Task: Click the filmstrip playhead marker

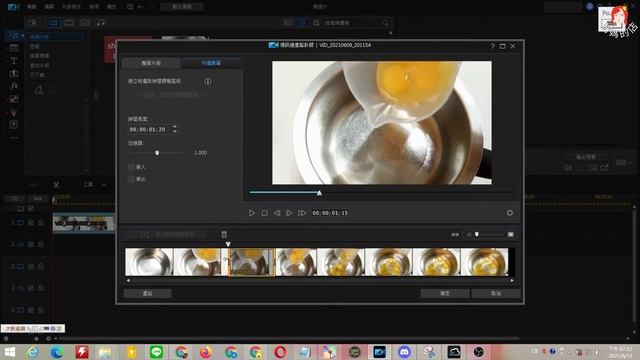Action: [x=228, y=244]
